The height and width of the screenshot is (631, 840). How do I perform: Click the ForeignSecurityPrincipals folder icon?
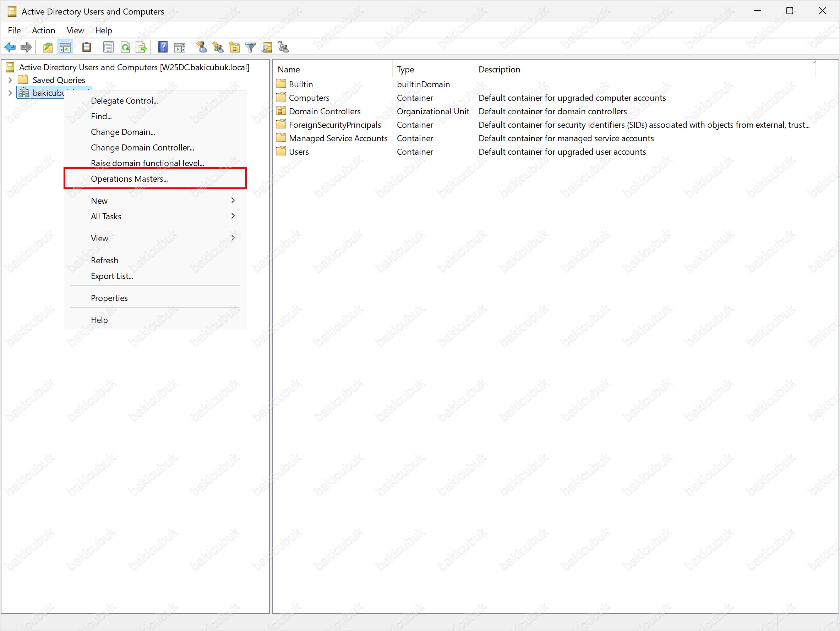point(282,125)
